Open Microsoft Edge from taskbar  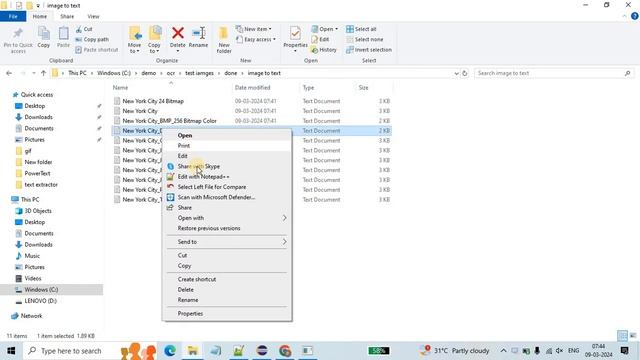170,351
